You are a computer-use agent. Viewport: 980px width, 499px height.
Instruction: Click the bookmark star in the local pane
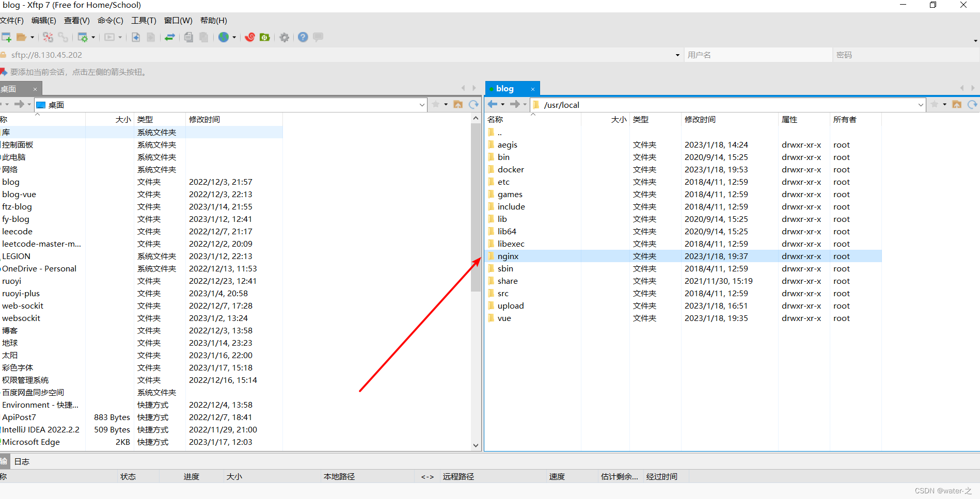pos(436,105)
